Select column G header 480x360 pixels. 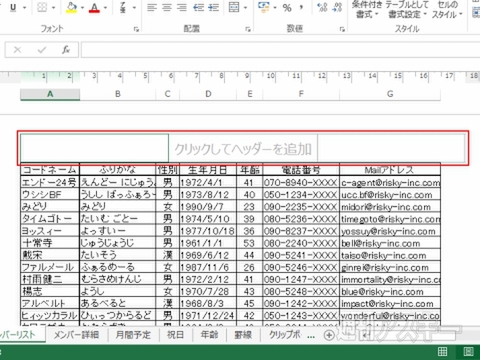[x=390, y=94]
